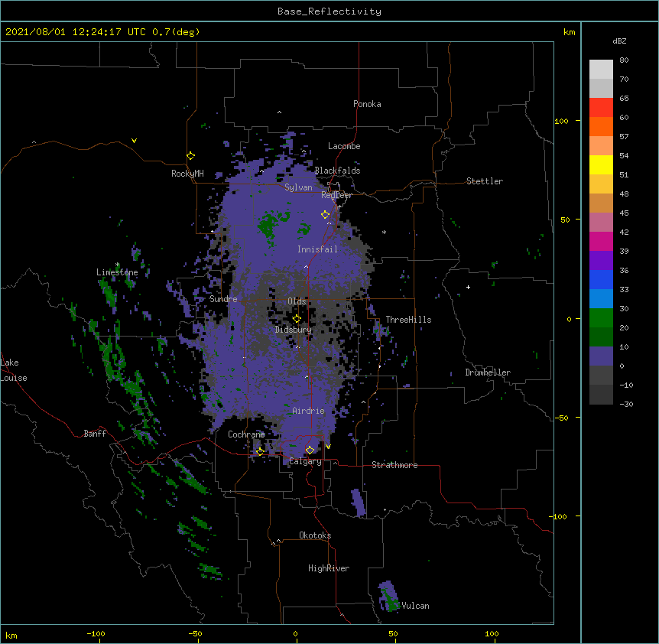This screenshot has width=659, height=644.
Task: Click the Calgary city label
Action: click(x=305, y=461)
